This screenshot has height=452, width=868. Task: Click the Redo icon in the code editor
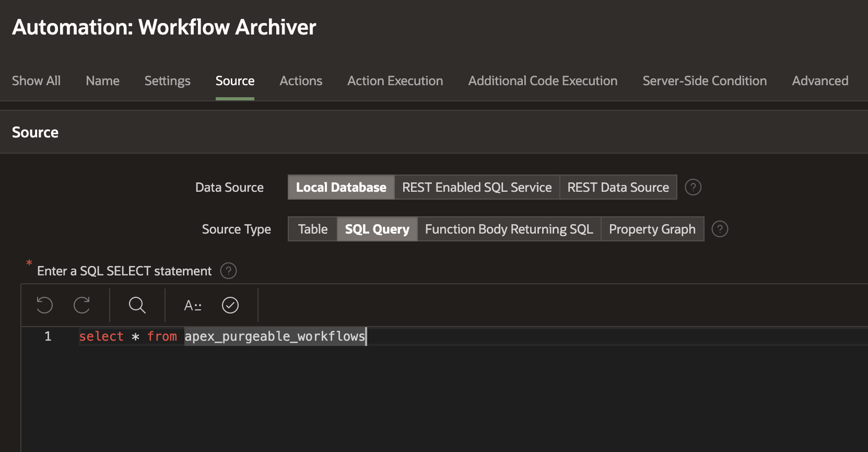[x=82, y=305]
